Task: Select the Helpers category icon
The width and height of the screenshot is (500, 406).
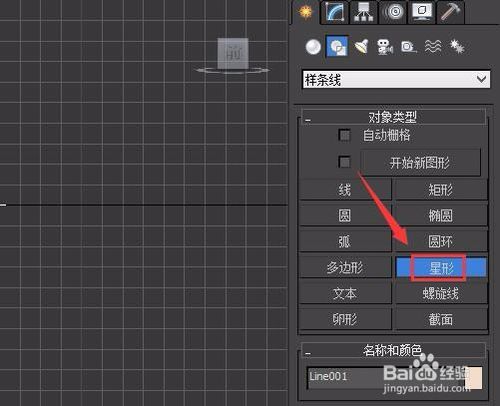Action: (409, 47)
